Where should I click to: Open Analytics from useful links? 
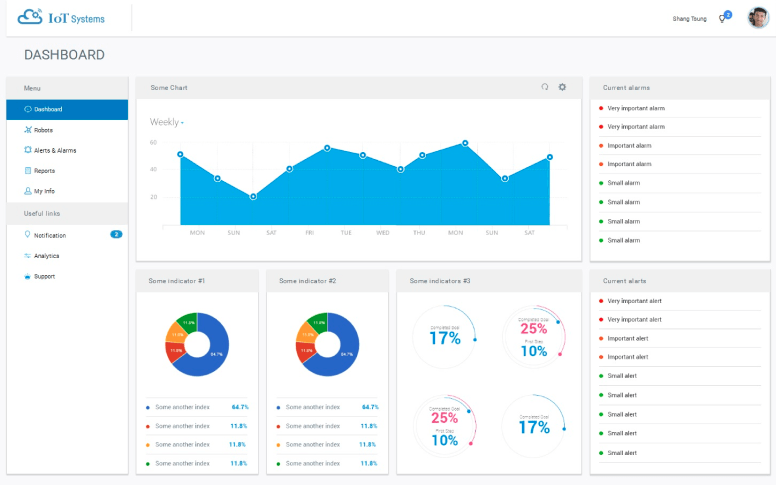pos(47,256)
